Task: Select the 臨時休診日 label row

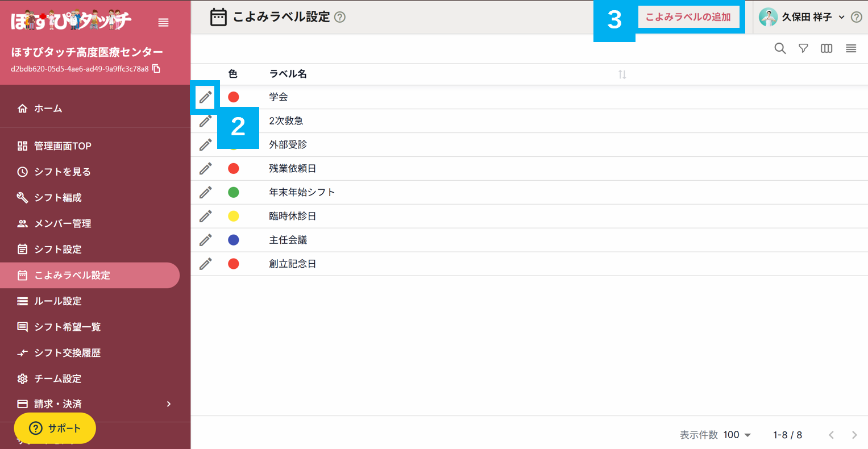Action: click(292, 217)
